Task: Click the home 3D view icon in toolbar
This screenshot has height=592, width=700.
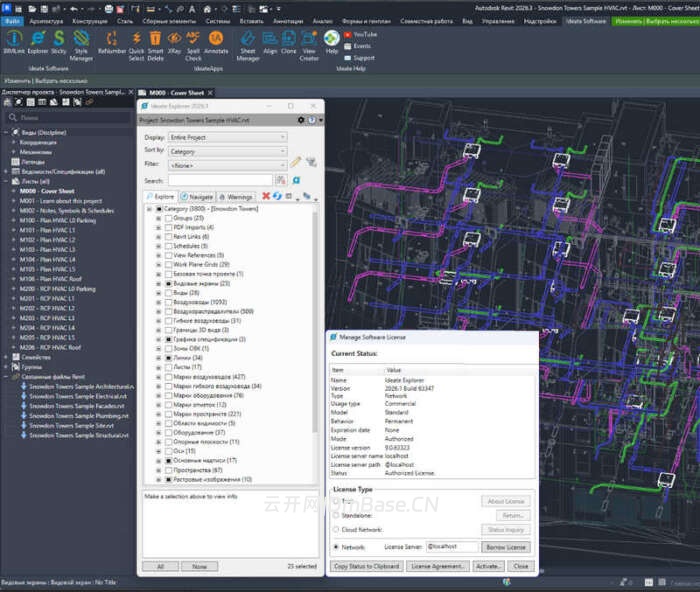Action: [208, 9]
